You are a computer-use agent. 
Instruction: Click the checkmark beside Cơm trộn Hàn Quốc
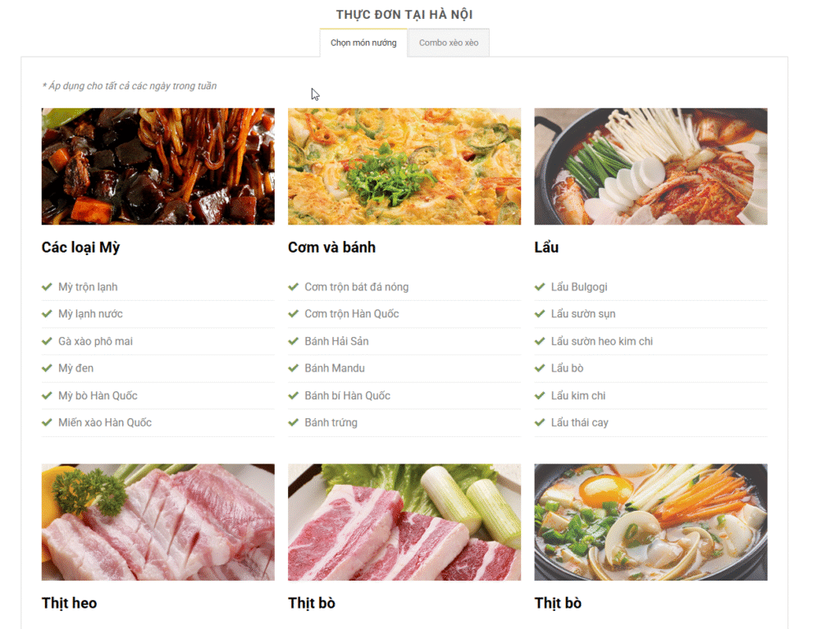[x=293, y=314]
